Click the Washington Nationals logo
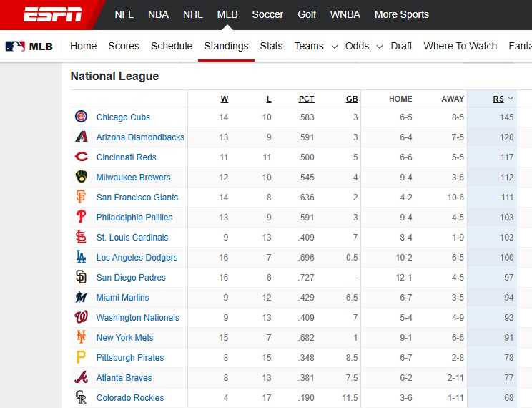 [x=81, y=317]
